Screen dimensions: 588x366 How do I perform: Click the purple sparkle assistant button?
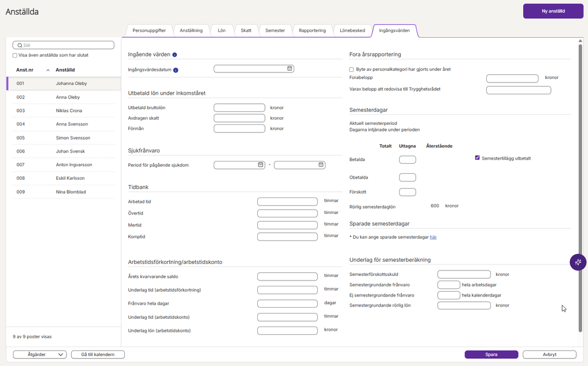pyautogui.click(x=578, y=262)
